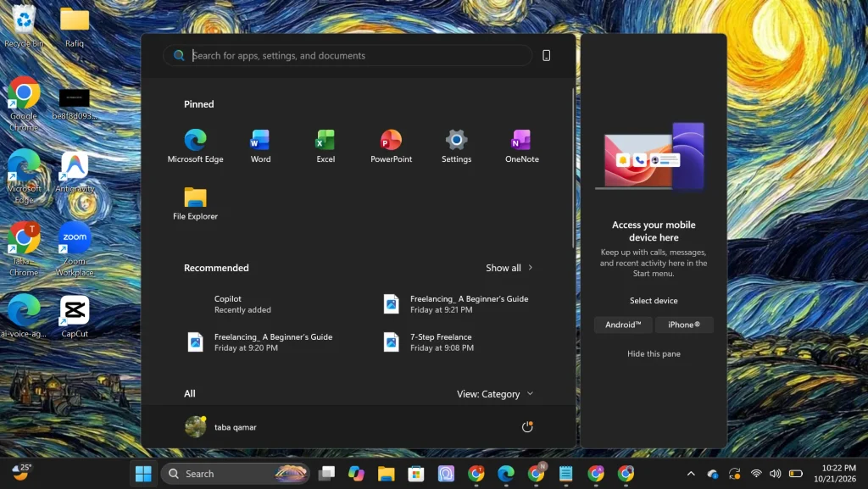Open the 7-Step Freelance file
Image resolution: width=868 pixels, height=489 pixels.
(x=428, y=342)
